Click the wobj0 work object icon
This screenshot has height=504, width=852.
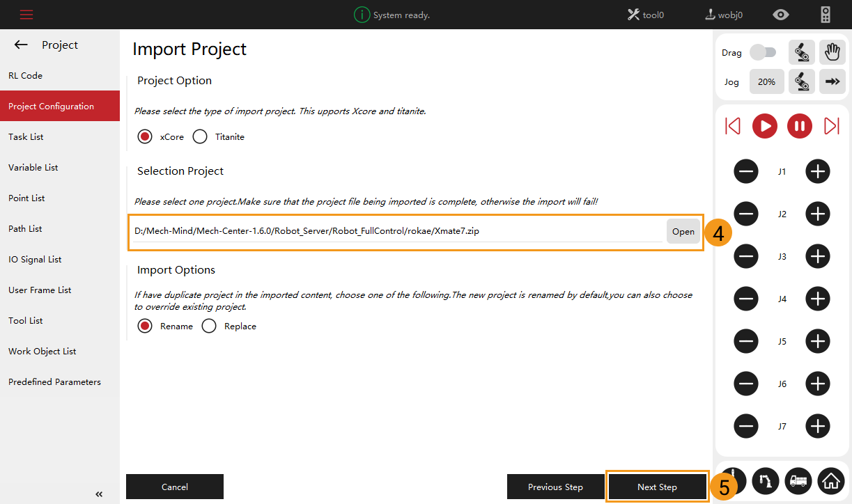722,14
